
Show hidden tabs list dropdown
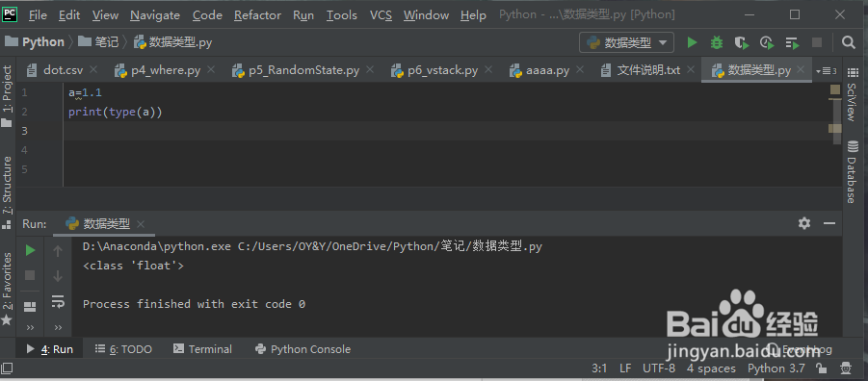click(826, 71)
